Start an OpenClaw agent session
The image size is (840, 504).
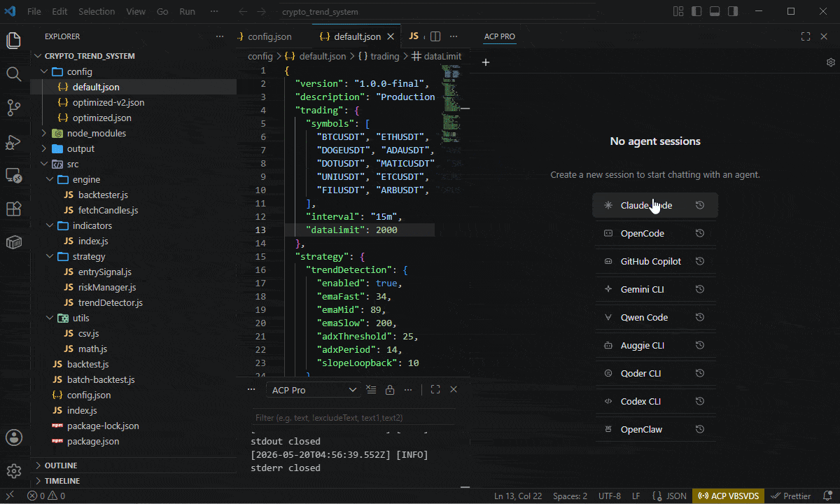[x=655, y=429]
